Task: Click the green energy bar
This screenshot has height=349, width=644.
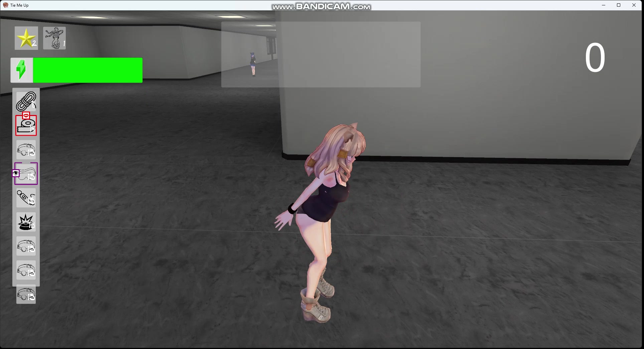Action: 88,70
